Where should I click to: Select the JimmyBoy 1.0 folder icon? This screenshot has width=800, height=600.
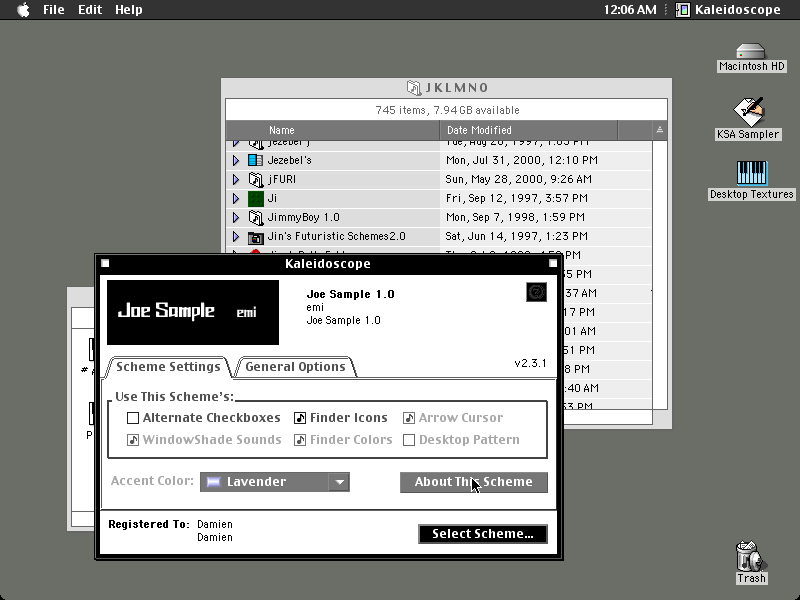coord(256,217)
